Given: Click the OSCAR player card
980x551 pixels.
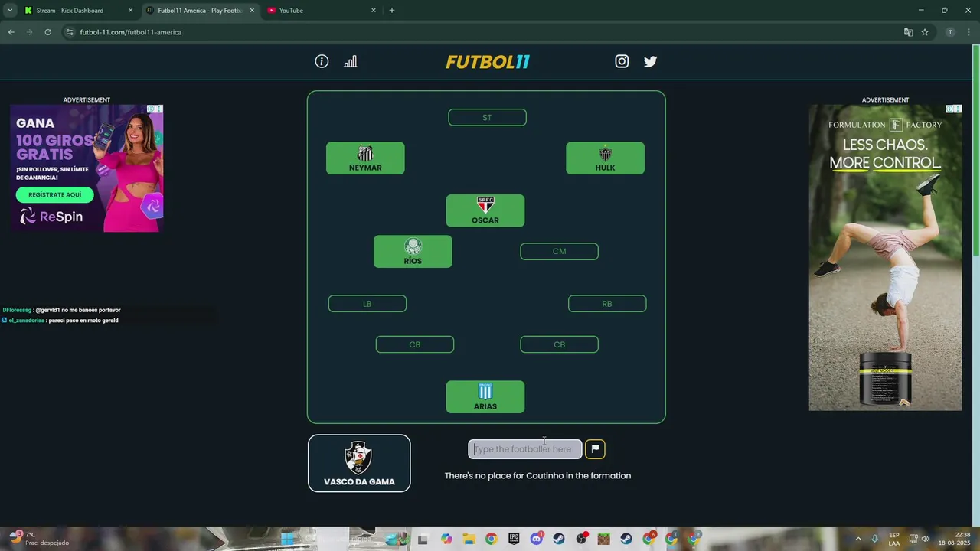Looking at the screenshot, I should click(485, 210).
